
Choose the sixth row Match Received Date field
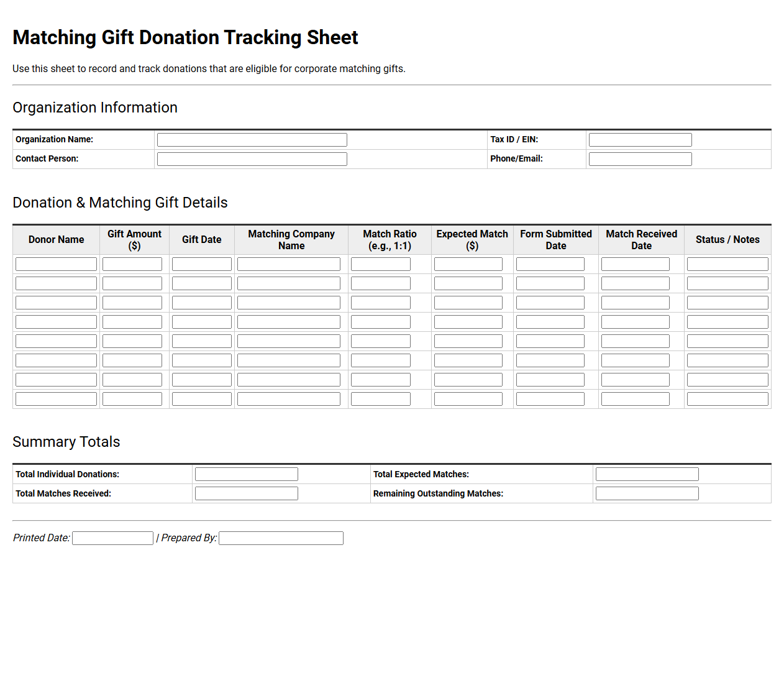(x=636, y=360)
